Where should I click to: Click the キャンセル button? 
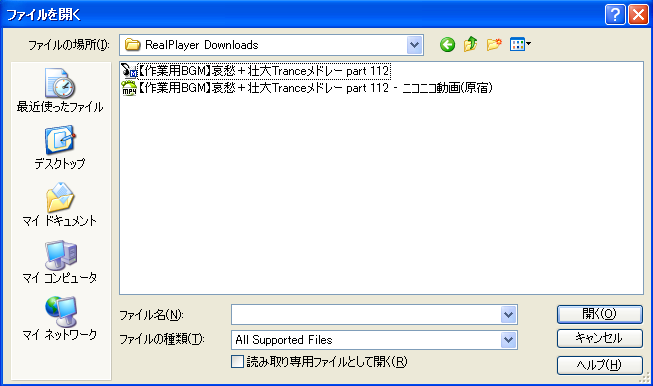[x=600, y=339]
